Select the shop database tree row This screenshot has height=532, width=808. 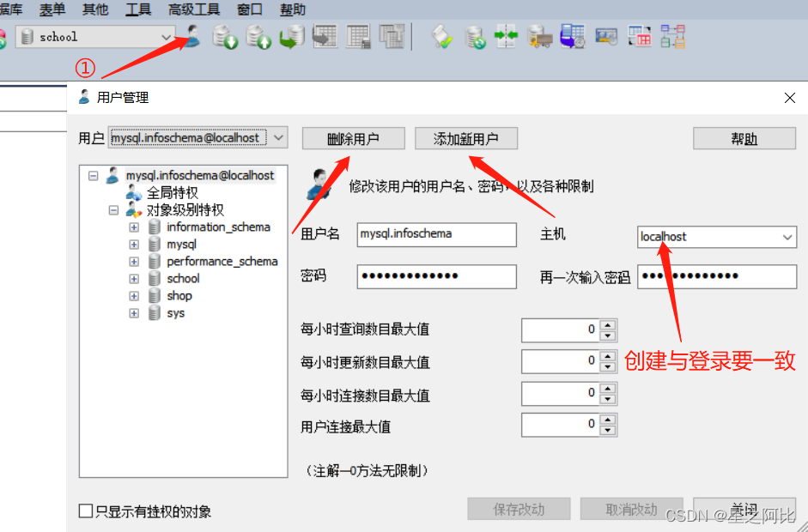click(x=179, y=296)
